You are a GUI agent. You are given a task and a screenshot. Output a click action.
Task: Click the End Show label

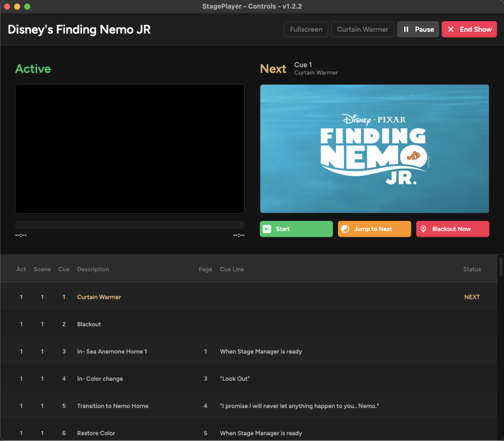pos(476,29)
